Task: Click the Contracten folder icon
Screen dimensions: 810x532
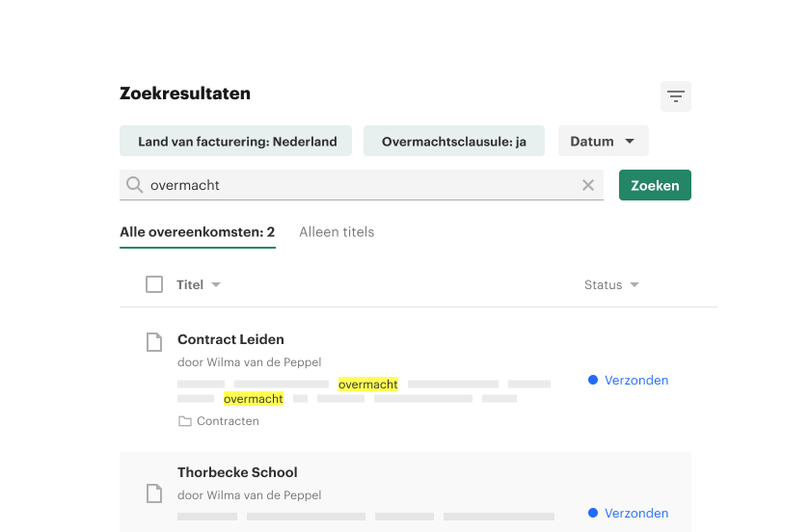Action: [185, 421]
